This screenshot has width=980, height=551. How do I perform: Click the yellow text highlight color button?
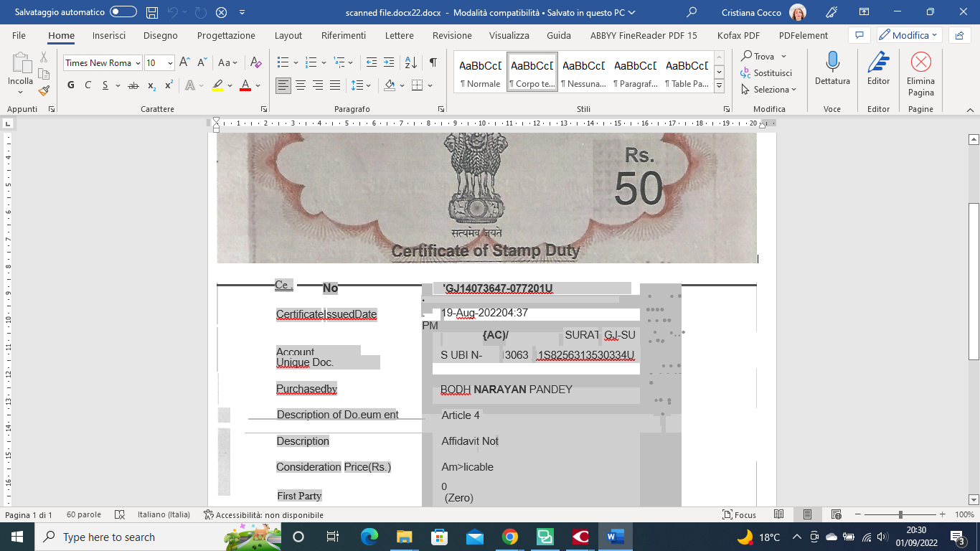click(x=217, y=85)
